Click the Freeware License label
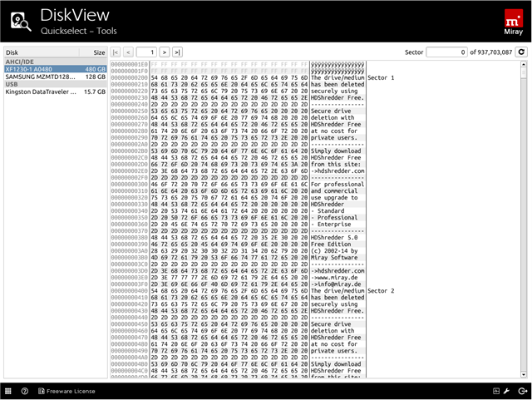532x400 pixels. pyautogui.click(x=71, y=391)
